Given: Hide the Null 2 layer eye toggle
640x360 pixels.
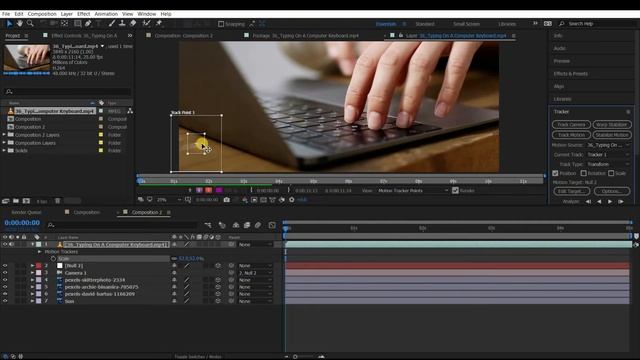Looking at the screenshot, I should (5, 266).
